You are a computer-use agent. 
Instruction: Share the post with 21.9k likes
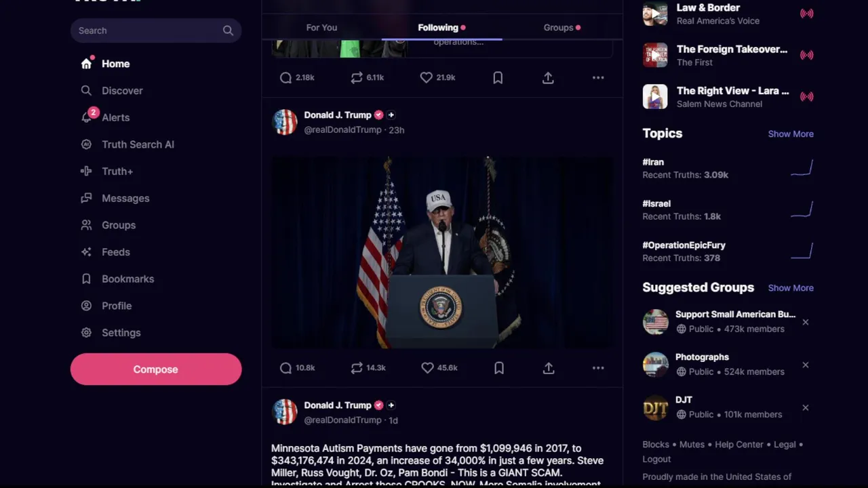point(548,78)
